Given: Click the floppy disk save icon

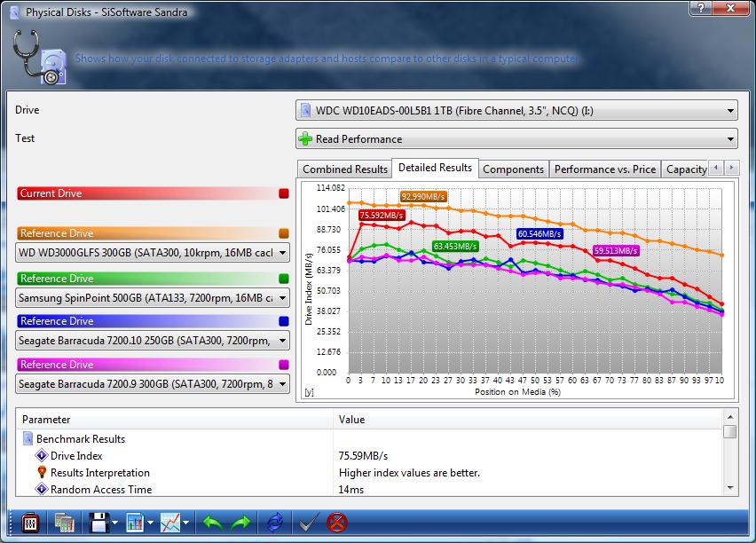Looking at the screenshot, I should point(99,523).
